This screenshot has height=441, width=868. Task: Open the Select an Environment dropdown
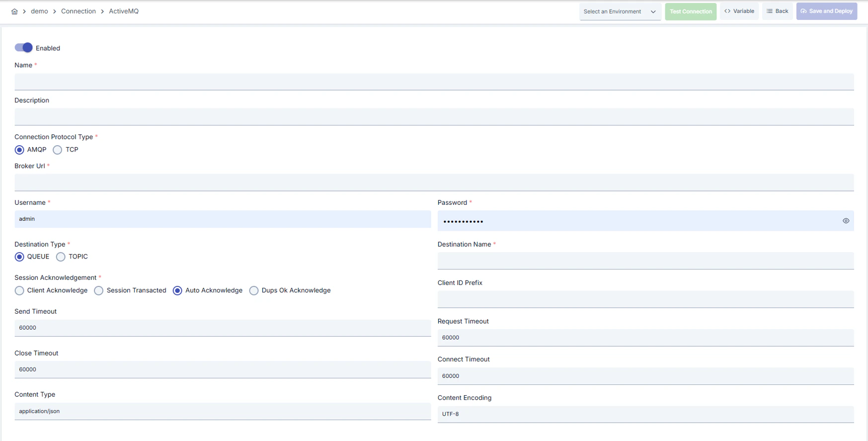coord(620,11)
